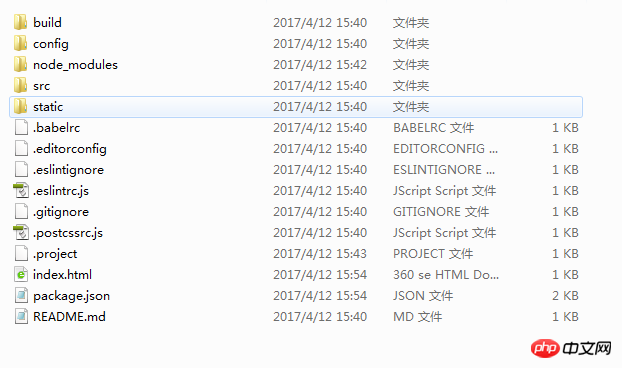
Task: Select the node_modules folder icon
Action: (21, 64)
